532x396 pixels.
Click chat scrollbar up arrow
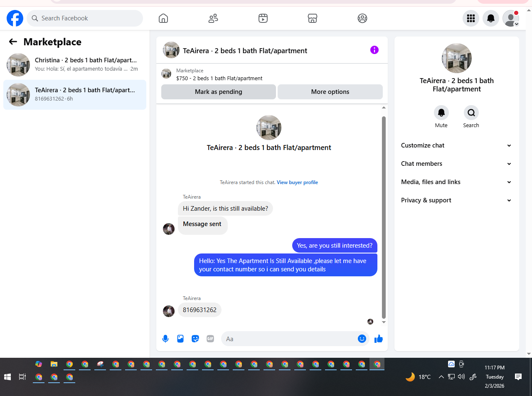coord(384,108)
